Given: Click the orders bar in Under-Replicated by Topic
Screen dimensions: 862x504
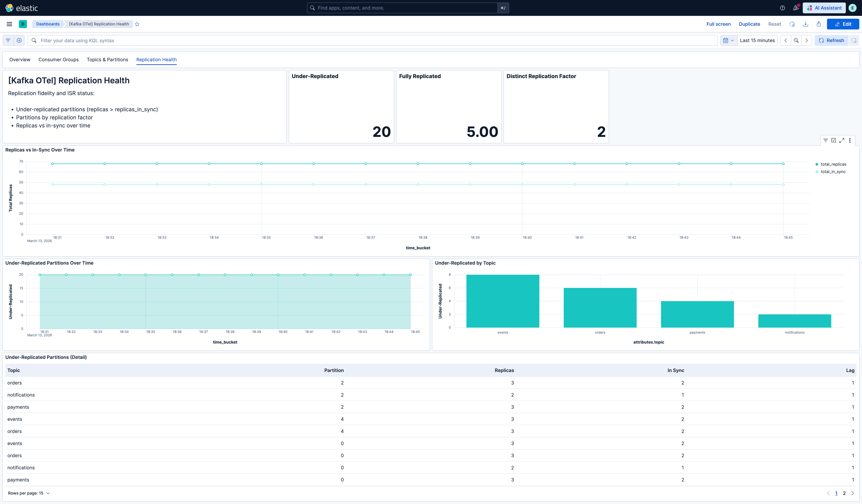Looking at the screenshot, I should [600, 308].
